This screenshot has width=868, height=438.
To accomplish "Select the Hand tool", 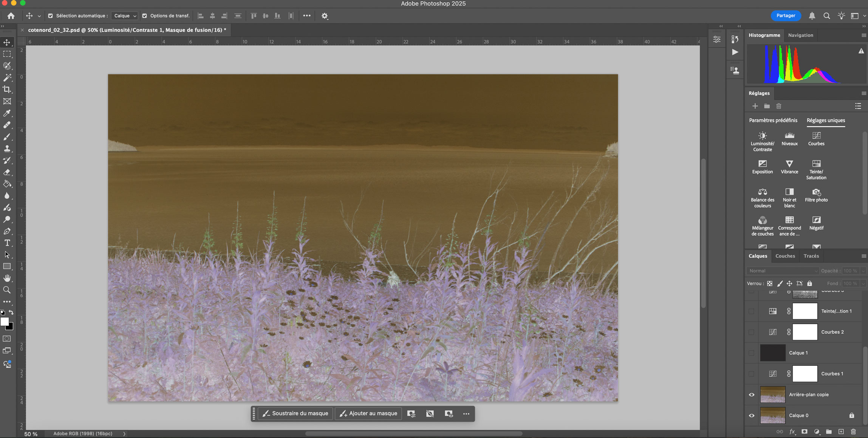I will coord(7,278).
